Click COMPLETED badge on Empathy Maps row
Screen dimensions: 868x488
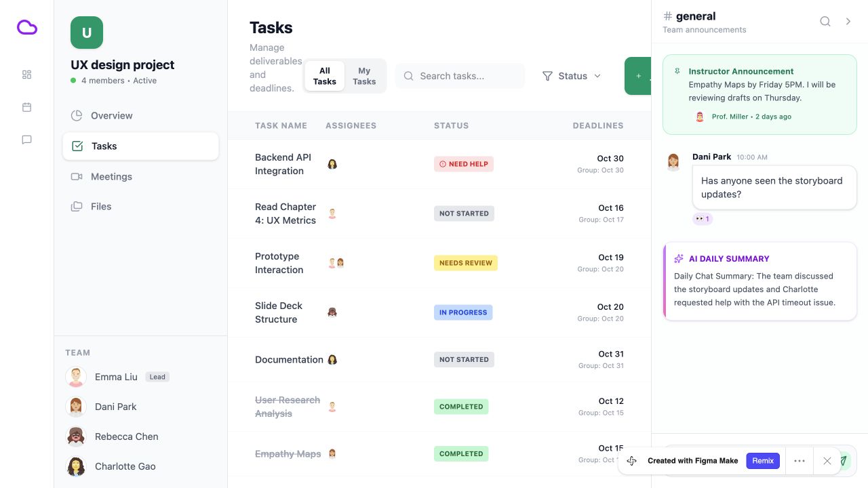pos(461,454)
